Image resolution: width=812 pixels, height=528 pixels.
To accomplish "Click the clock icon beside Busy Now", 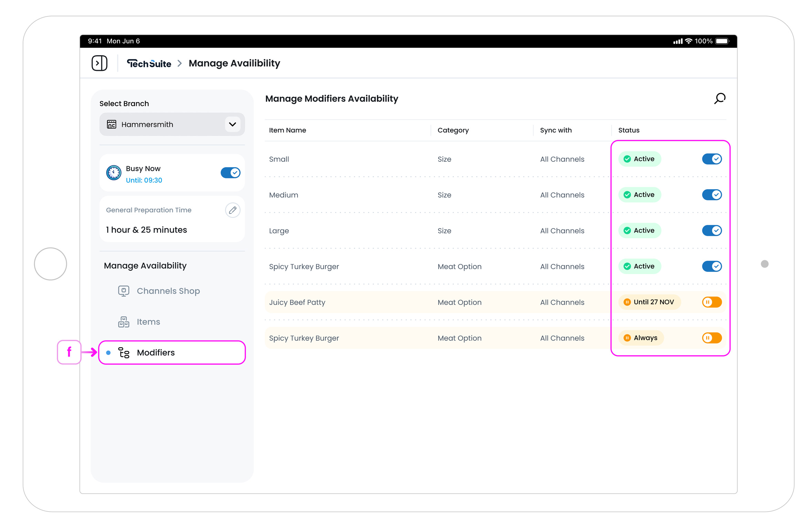I will click(x=114, y=172).
